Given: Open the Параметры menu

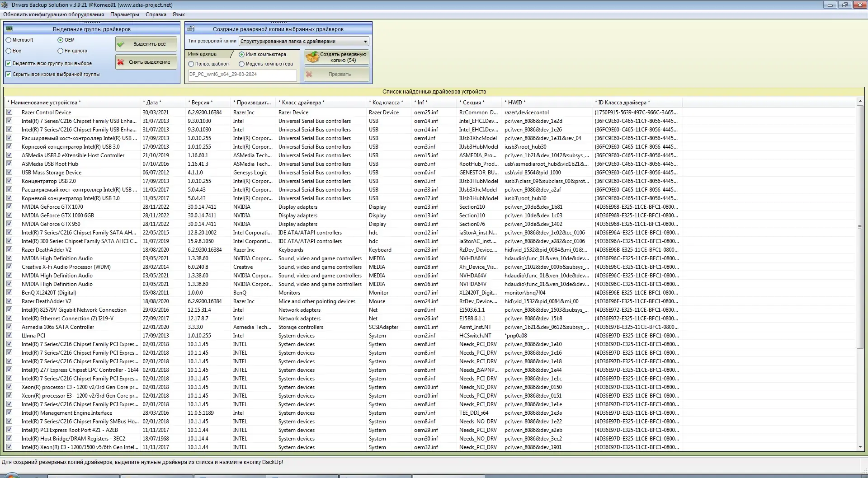Looking at the screenshot, I should [125, 14].
